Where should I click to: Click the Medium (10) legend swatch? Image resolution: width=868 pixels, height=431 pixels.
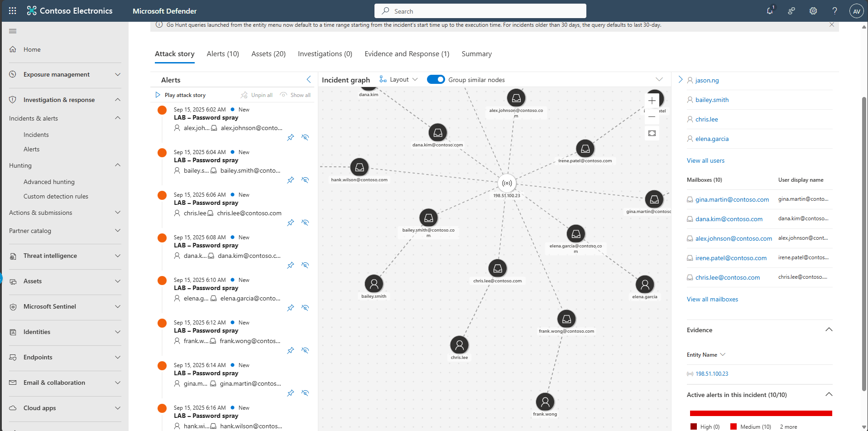734,426
